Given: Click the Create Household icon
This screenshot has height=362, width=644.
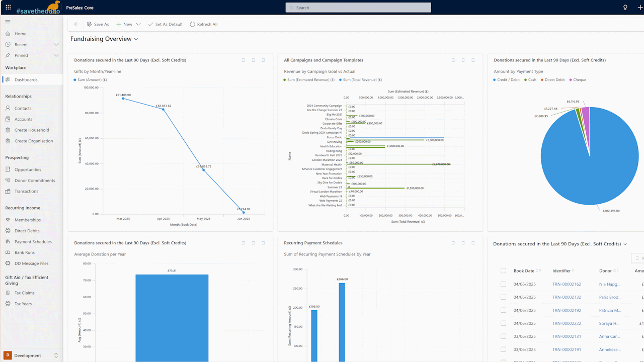Looking at the screenshot, I should (8, 130).
